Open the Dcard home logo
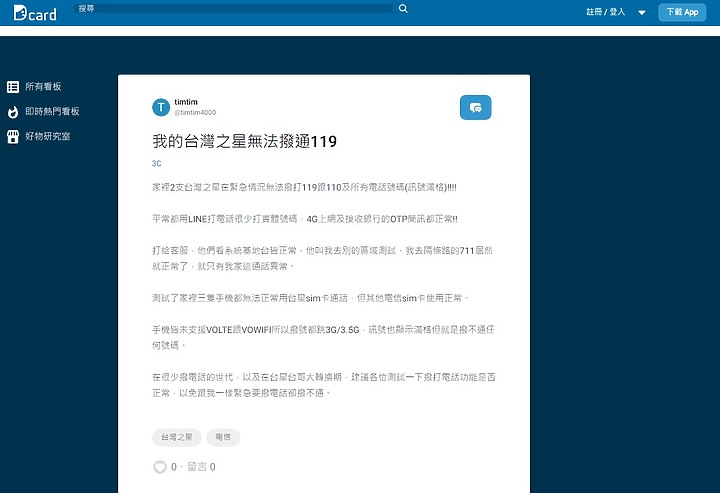Screen dimensions: 720x493 pyautogui.click(x=35, y=13)
